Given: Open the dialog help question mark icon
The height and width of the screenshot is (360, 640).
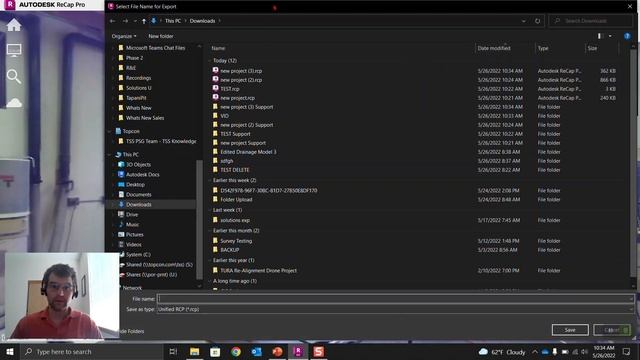Looking at the screenshot, I should click(627, 36).
